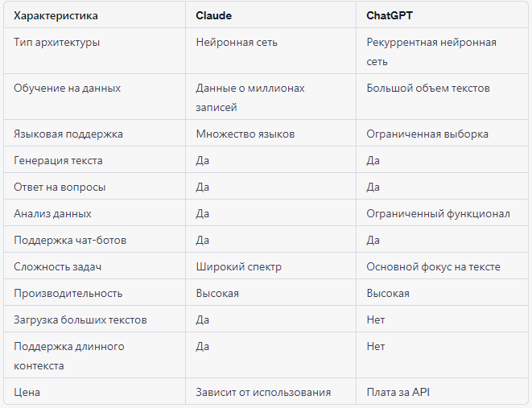Click the 'Языковая поддержка' row label

click(x=68, y=134)
